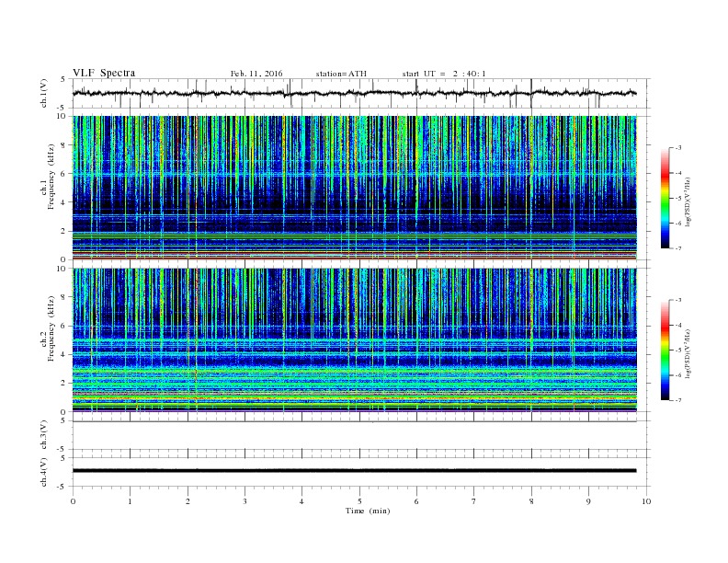Click inside the ch.1 spectrogram panel
The width and height of the screenshot is (728, 563).
tap(354, 188)
